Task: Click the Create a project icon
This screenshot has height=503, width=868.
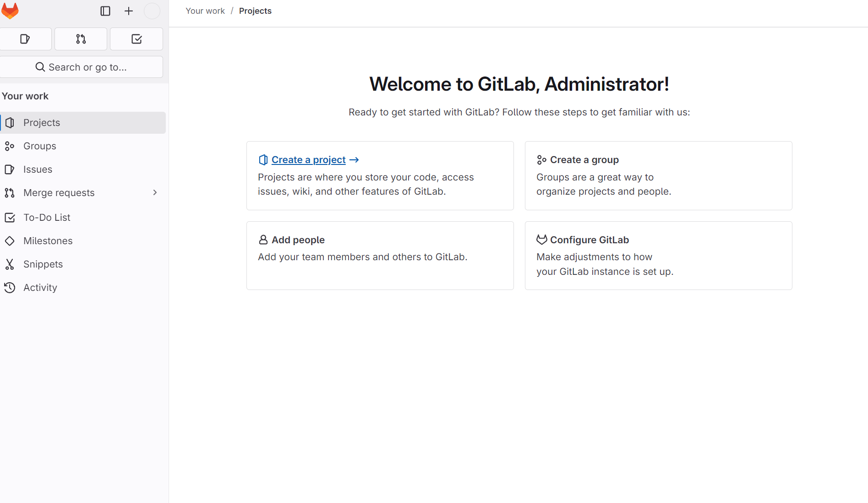Action: coord(263,160)
